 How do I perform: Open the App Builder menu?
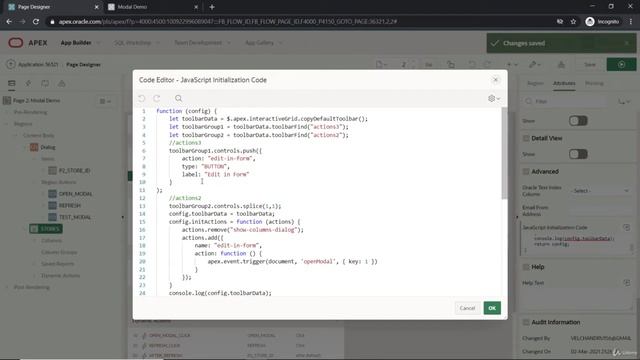(80, 43)
